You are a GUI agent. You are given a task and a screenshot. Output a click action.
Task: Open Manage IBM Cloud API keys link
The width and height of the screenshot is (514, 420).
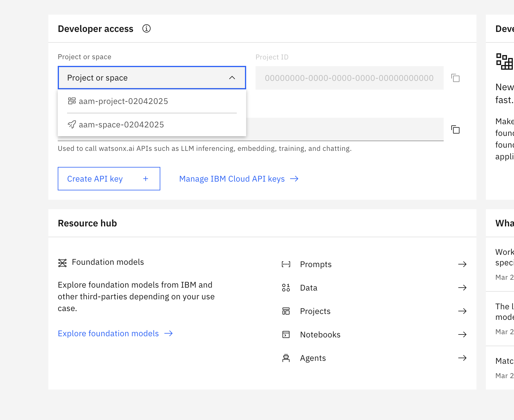239,179
